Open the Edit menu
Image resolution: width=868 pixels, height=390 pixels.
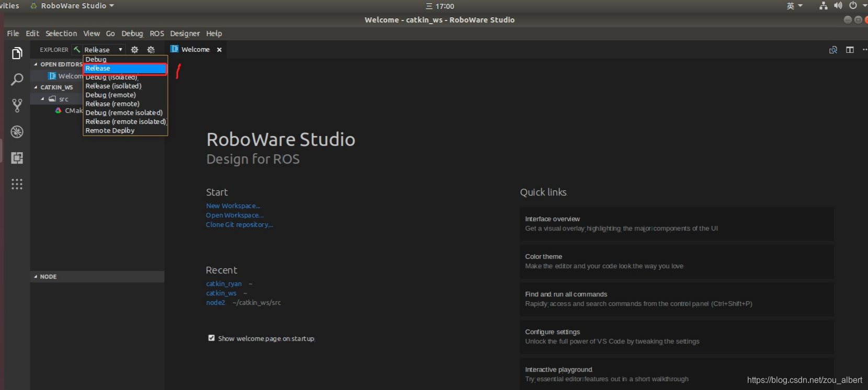pyautogui.click(x=32, y=33)
